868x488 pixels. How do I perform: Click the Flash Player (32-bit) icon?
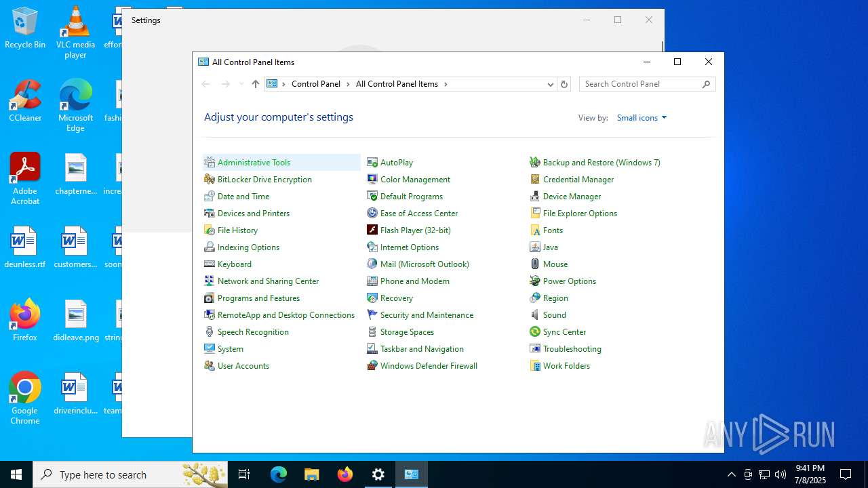pyautogui.click(x=372, y=230)
